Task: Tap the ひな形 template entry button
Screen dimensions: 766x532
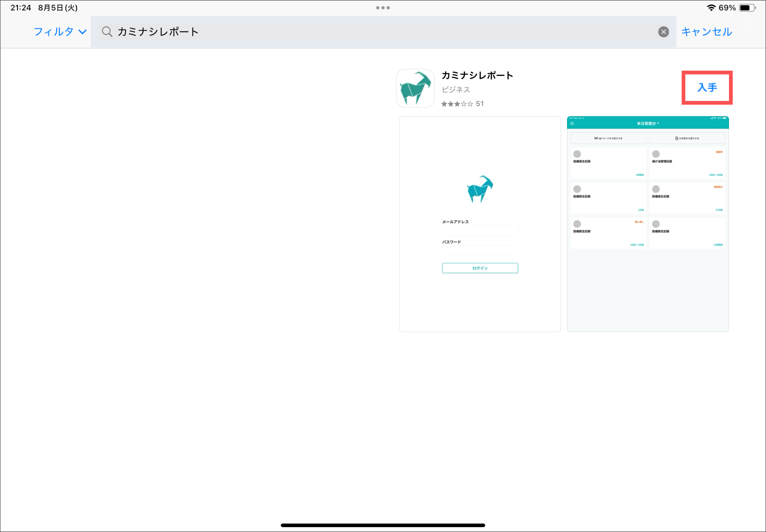Action: coord(687,138)
